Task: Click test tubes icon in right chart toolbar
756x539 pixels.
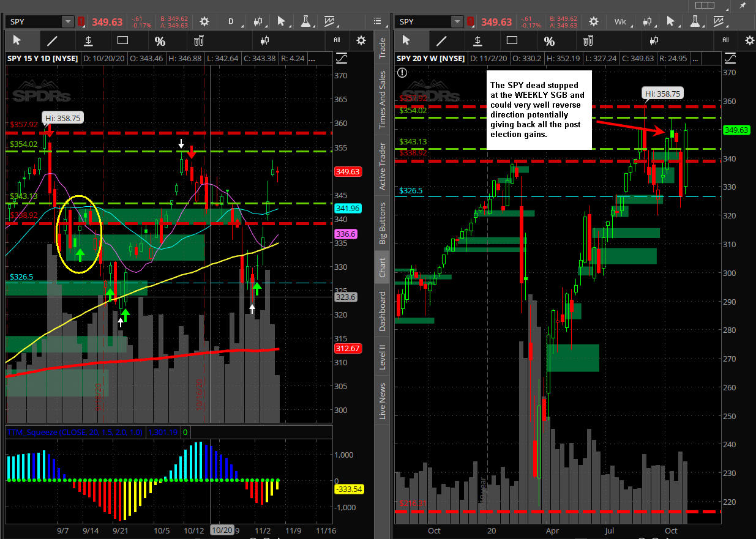Action: pyautogui.click(x=588, y=41)
